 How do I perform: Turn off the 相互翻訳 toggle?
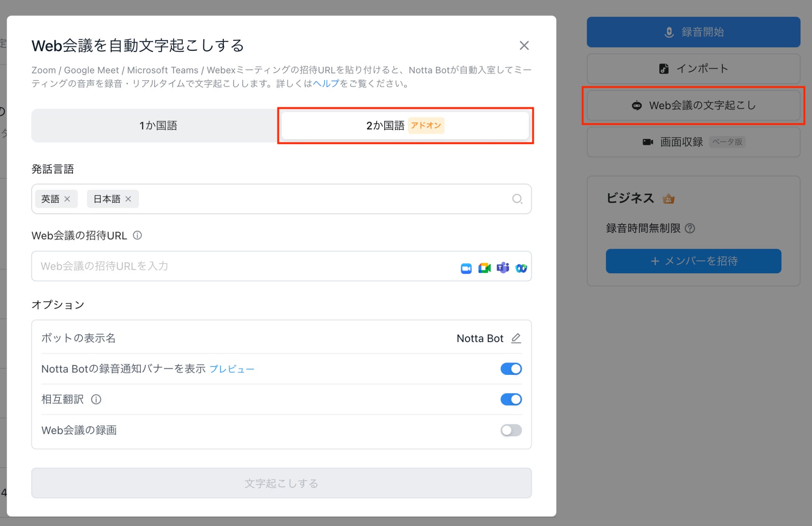tap(511, 399)
